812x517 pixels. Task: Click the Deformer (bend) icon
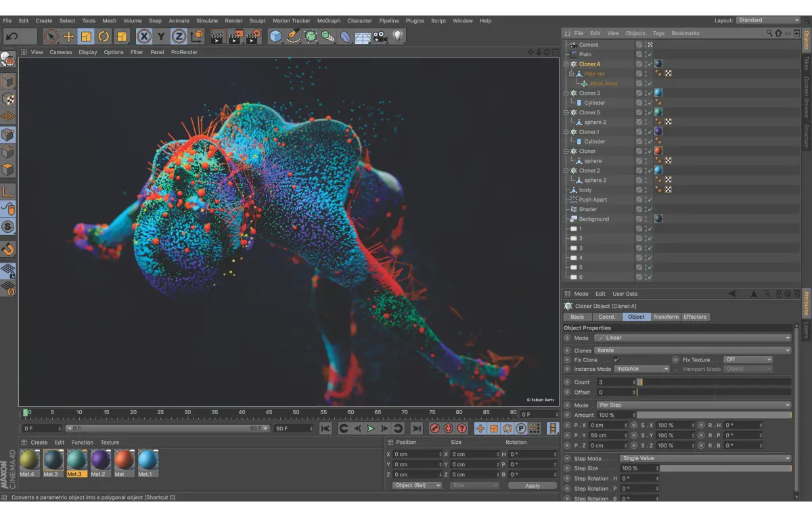pos(346,37)
